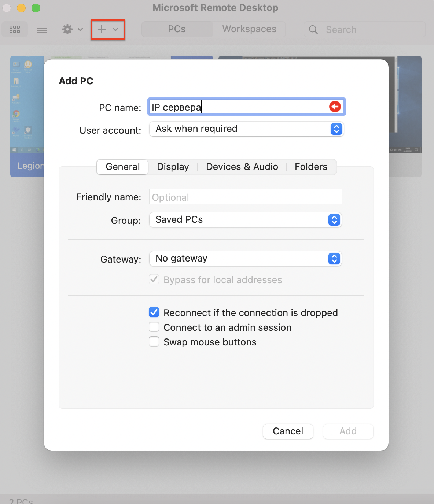434x504 pixels.
Task: Switch to grid view icon in toolbar
Action: (15, 29)
